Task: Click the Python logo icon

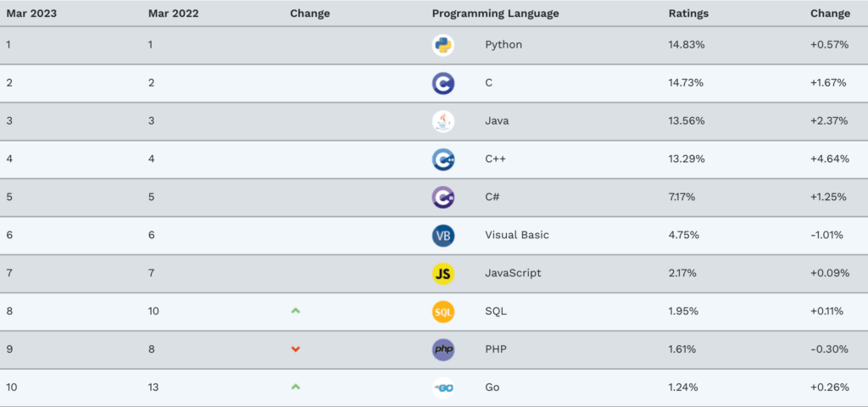Action: coord(442,45)
